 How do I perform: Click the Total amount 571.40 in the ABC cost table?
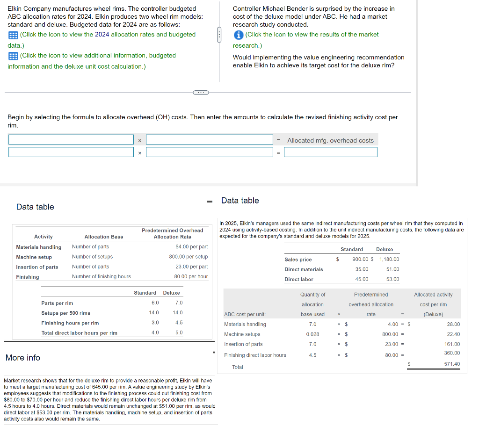452,363
